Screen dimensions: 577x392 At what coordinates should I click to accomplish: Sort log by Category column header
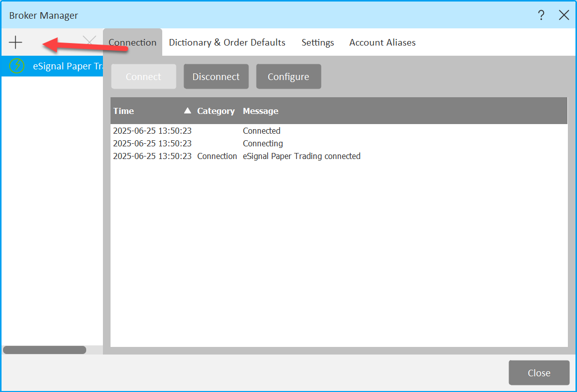coord(215,111)
